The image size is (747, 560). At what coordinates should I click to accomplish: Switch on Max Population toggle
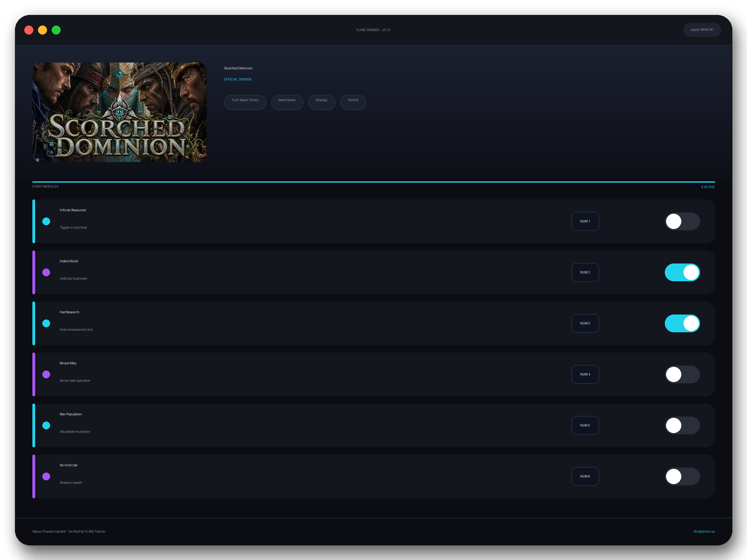point(682,425)
